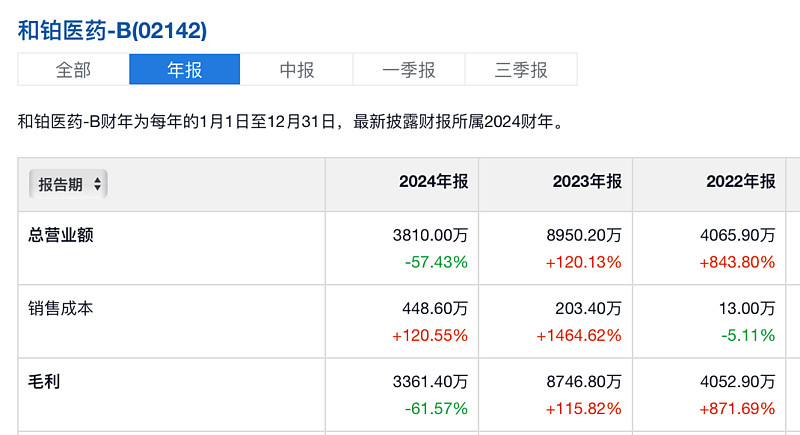Select the 毛利 row label
This screenshot has height=435, width=800.
[44, 383]
